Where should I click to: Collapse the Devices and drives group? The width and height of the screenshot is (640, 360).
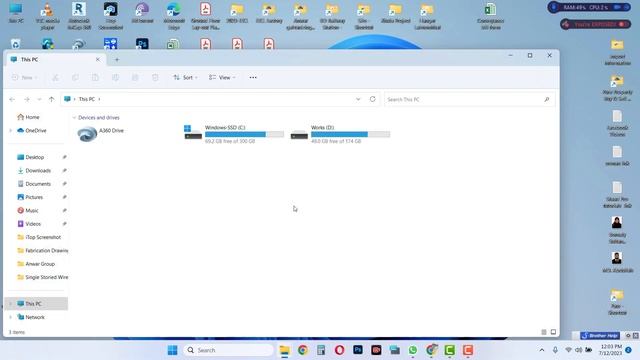click(x=74, y=118)
